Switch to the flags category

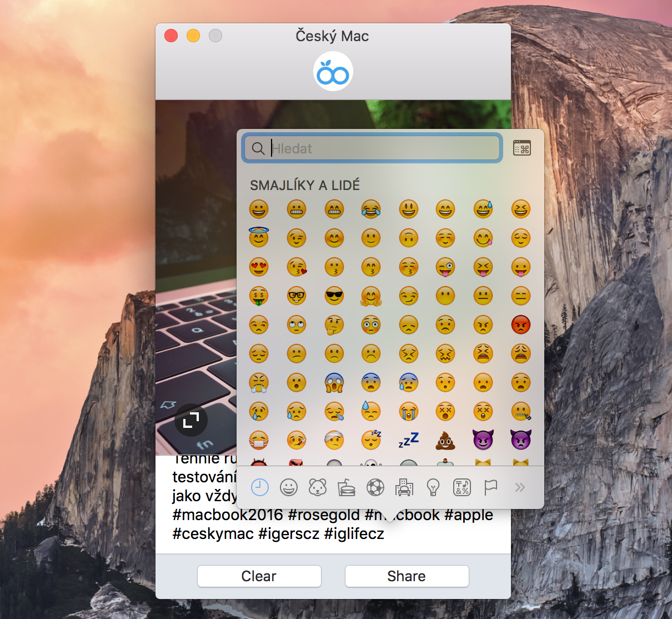pos(491,487)
